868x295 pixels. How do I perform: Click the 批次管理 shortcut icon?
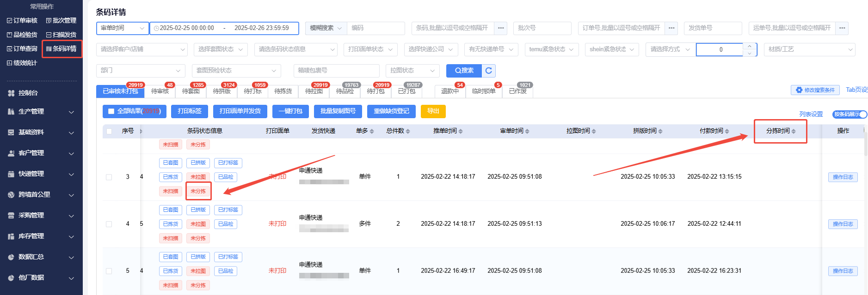[49, 21]
